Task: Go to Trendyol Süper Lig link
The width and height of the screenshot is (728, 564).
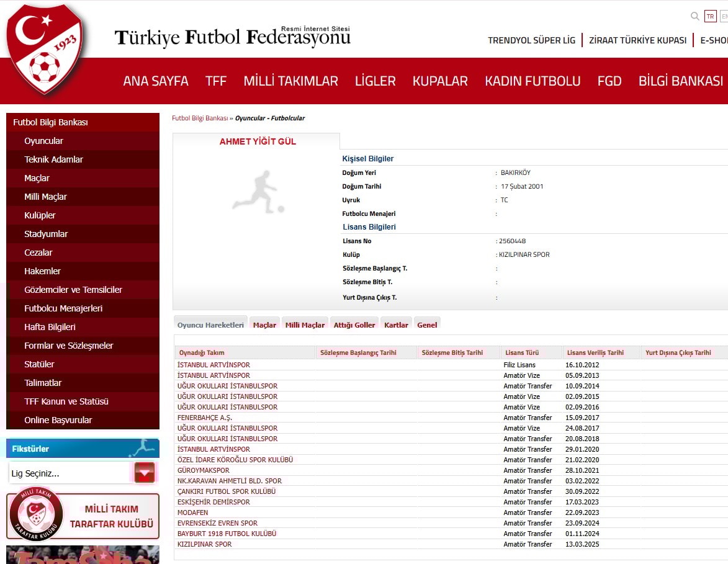Action: (x=532, y=40)
